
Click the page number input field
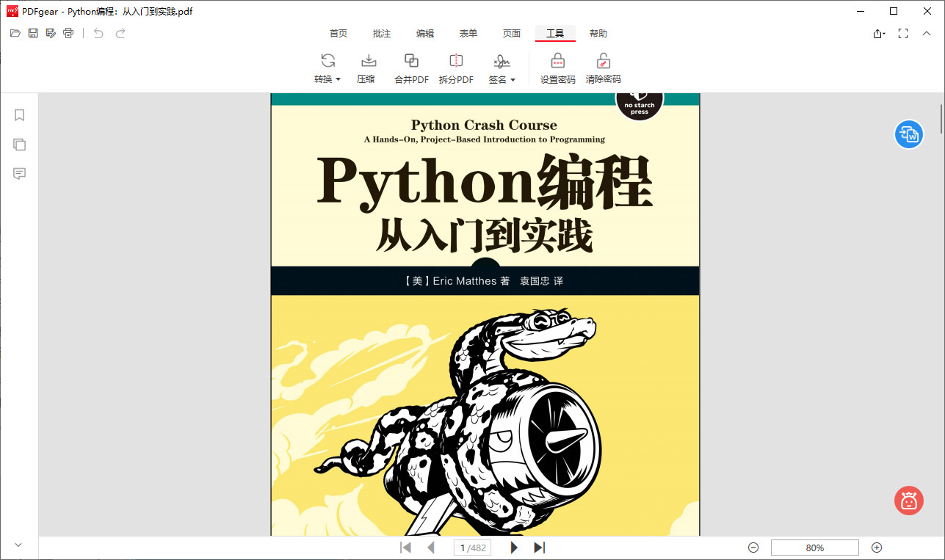[x=472, y=548]
